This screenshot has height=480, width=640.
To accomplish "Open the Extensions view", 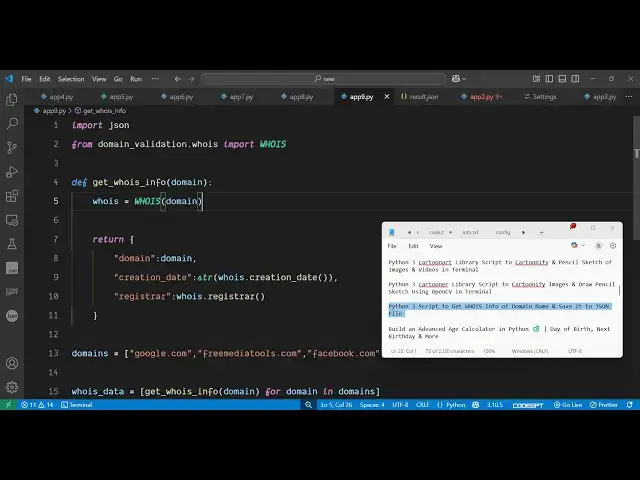I will click(12, 196).
